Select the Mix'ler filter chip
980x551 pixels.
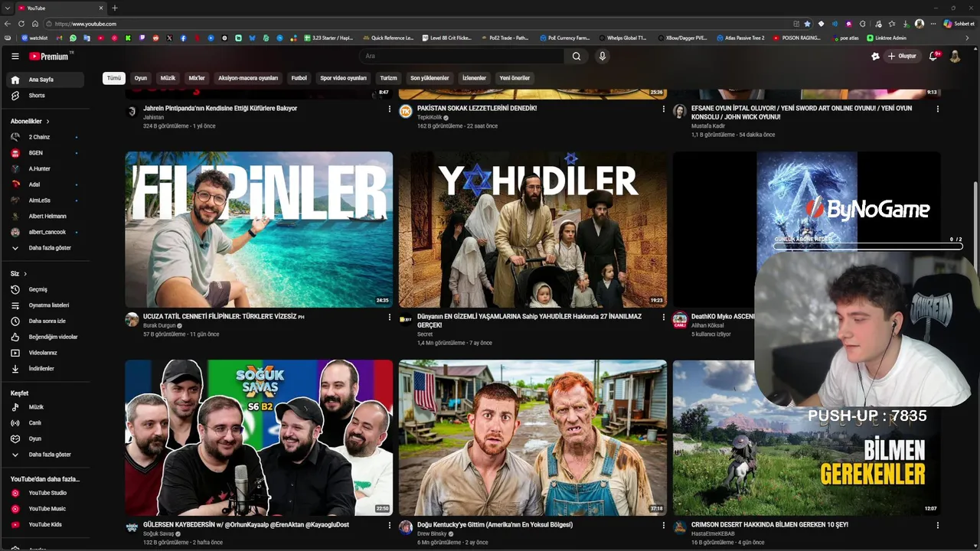[x=197, y=78]
